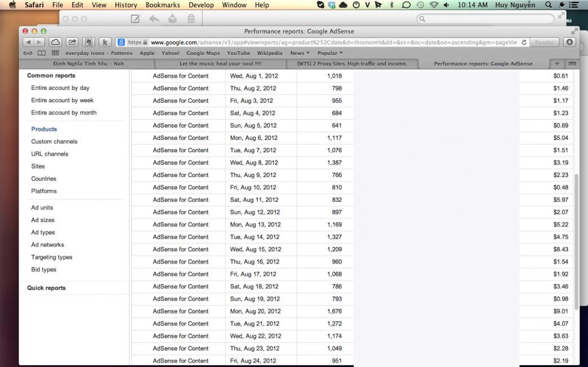Switch to '[WTS] 2 Proxy Sites' tab

[352, 64]
